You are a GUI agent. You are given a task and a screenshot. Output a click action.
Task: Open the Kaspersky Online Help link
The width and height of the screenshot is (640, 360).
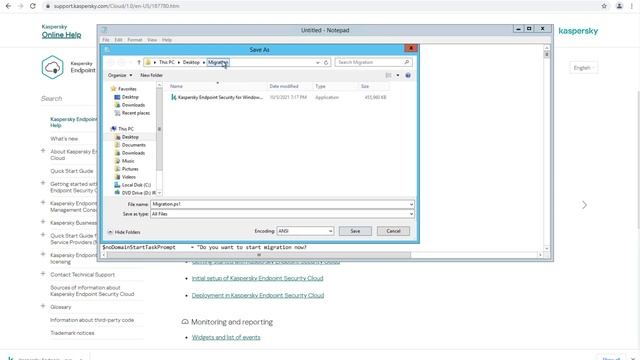(61, 35)
